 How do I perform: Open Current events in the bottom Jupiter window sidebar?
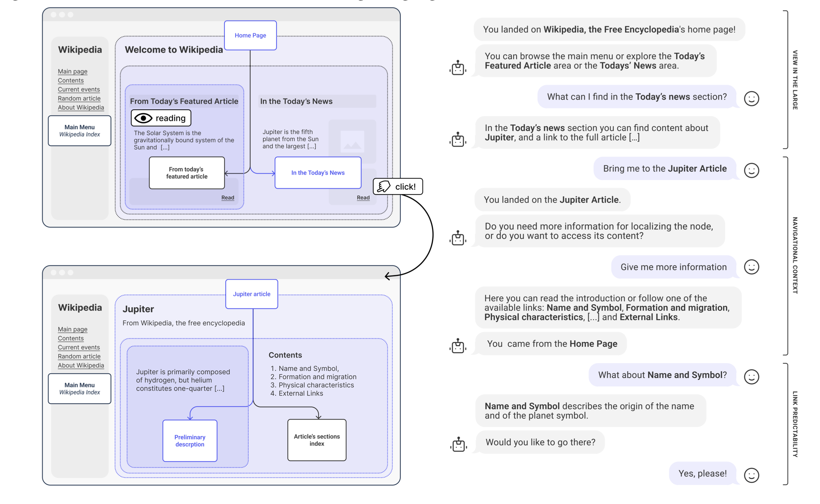(x=79, y=347)
